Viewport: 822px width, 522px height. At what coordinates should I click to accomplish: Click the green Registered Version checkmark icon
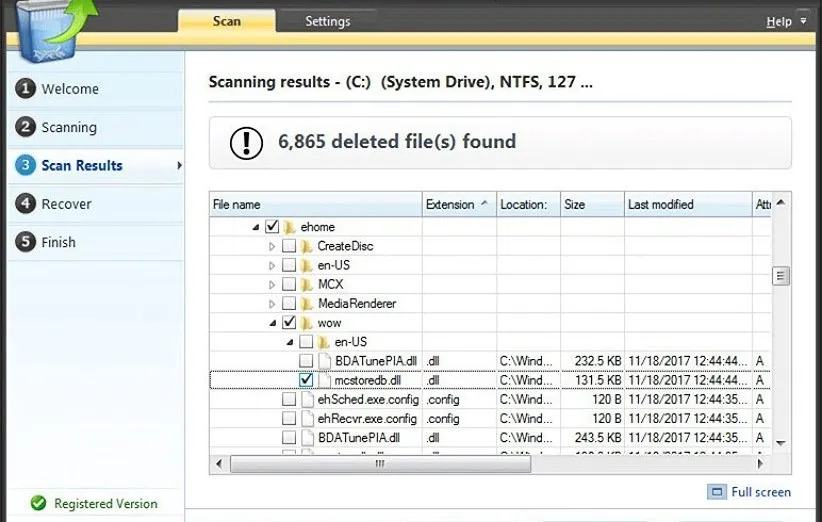pos(38,504)
